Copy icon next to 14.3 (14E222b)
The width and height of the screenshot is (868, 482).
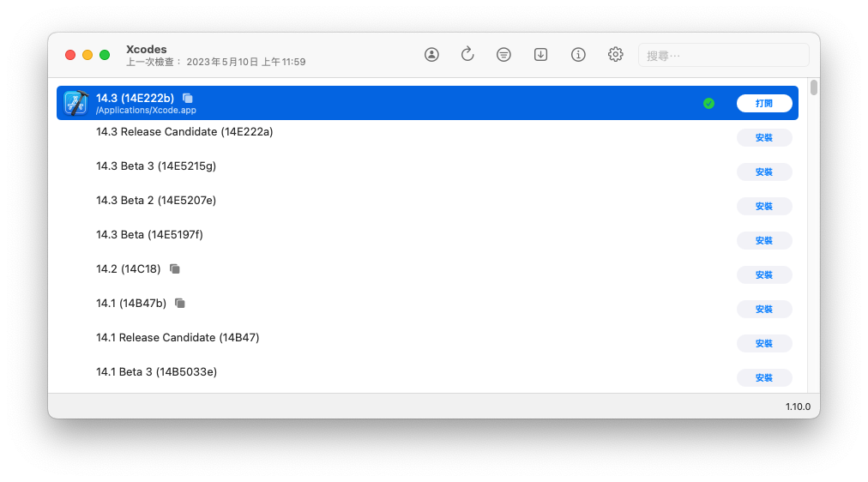[188, 98]
